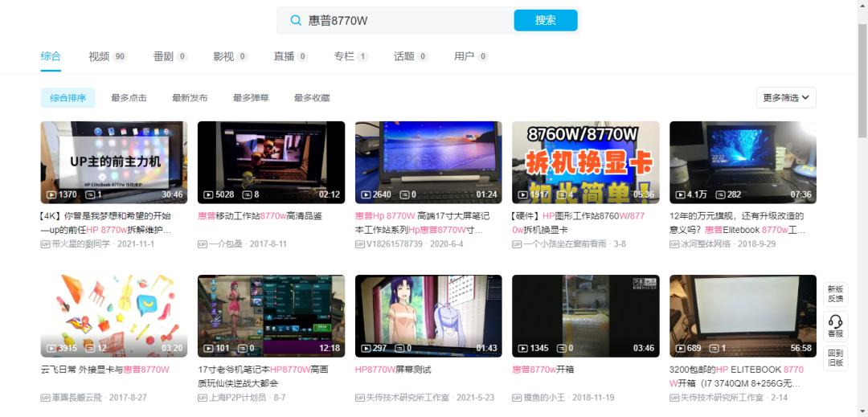The width and height of the screenshot is (868, 417).
Task: Click play count icon showing 5028
Action: coord(209,194)
